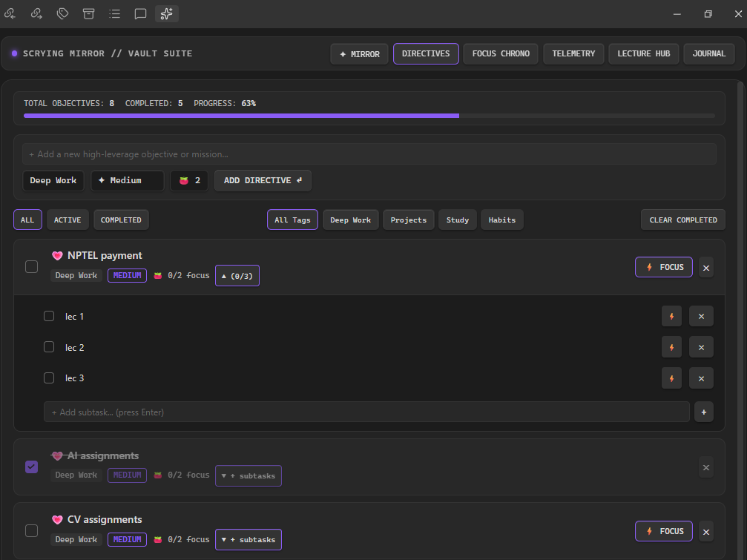Viewport: 747px width, 560px height.
Task: Click the 63% progress bar
Action: point(369,116)
